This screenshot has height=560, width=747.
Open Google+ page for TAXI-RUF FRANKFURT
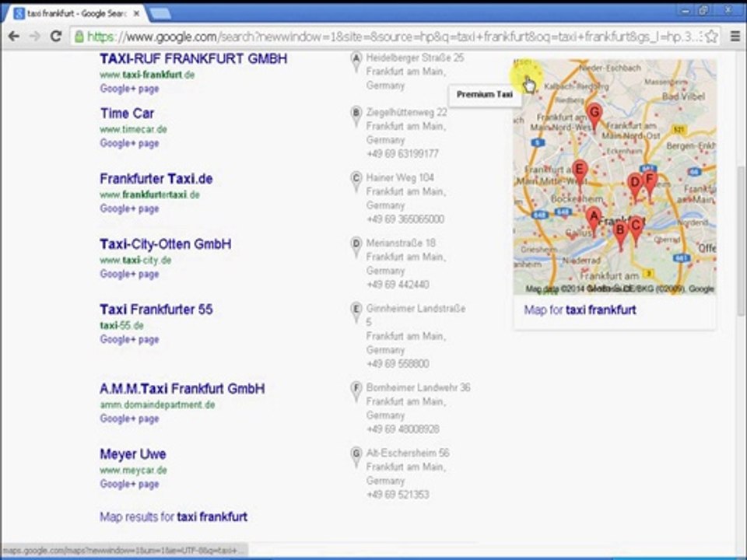click(x=130, y=89)
